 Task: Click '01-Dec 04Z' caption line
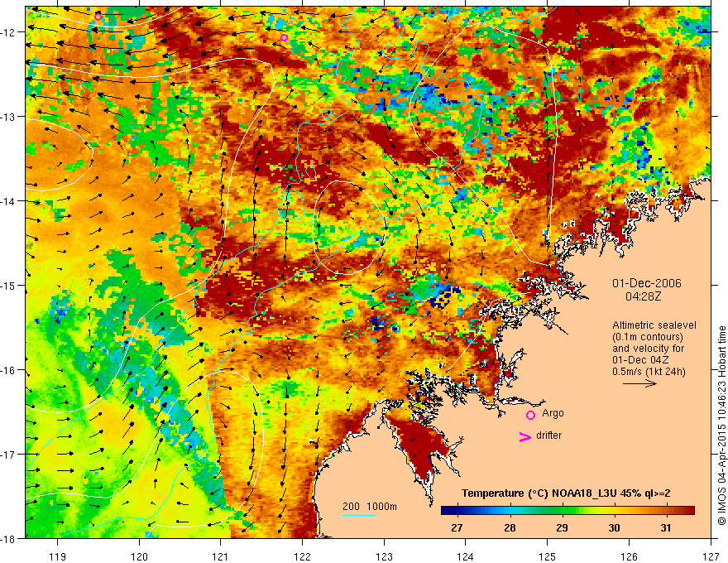[641, 360]
